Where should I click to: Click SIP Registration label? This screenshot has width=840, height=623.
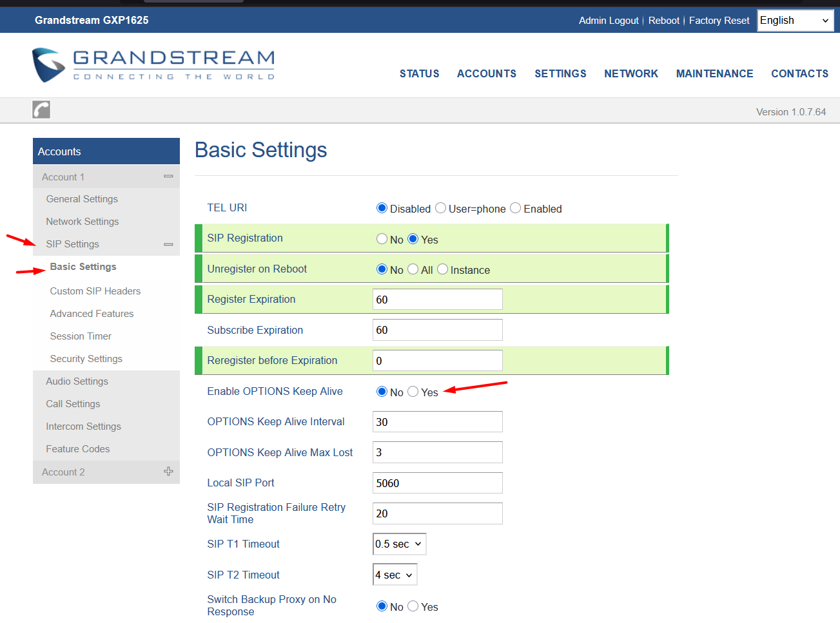(245, 238)
